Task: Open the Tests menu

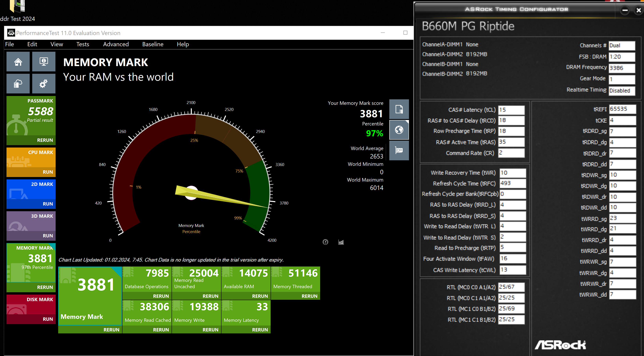Action: click(x=83, y=44)
